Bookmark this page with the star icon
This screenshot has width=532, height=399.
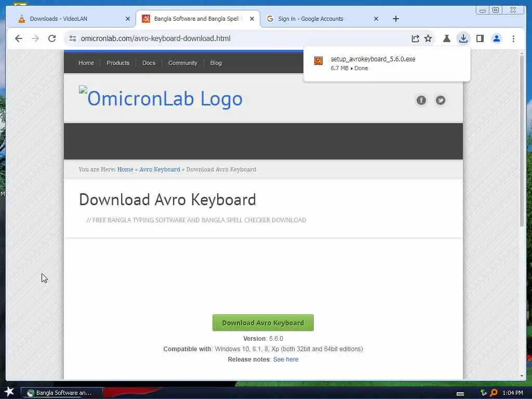click(428, 38)
